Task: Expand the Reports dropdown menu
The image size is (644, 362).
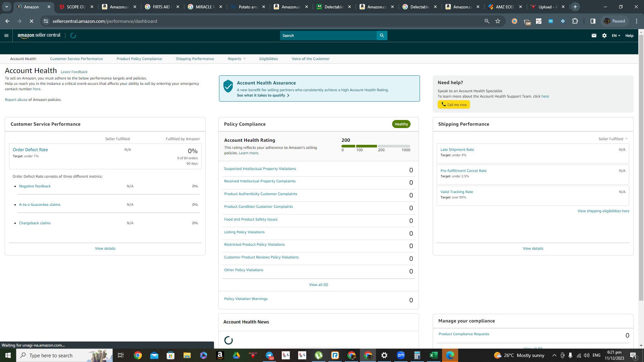Action: pyautogui.click(x=237, y=59)
